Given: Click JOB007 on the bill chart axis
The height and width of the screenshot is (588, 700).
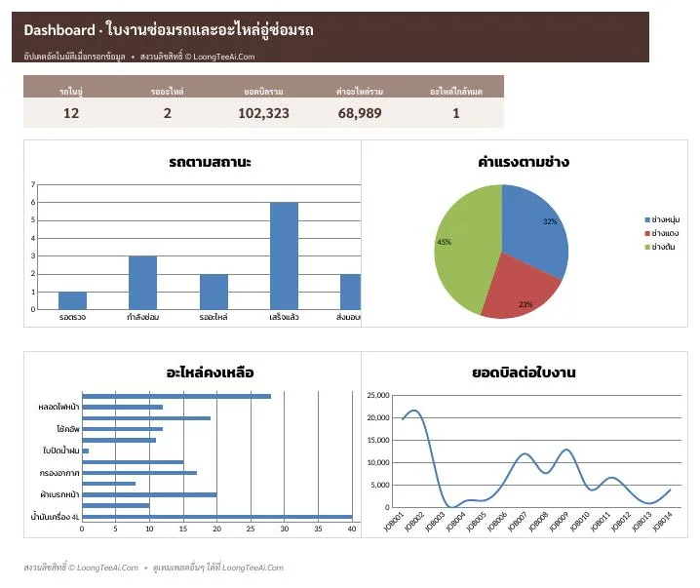Looking at the screenshot, I should click(x=518, y=522).
